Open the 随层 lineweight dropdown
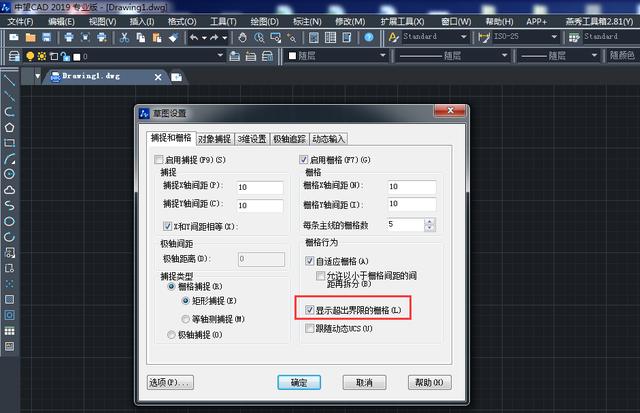Viewport: 640px width, 413px height. 594,55
